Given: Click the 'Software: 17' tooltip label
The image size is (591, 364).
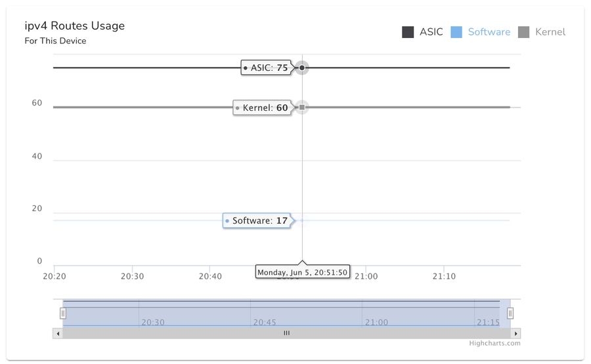Looking at the screenshot, I should (x=257, y=221).
